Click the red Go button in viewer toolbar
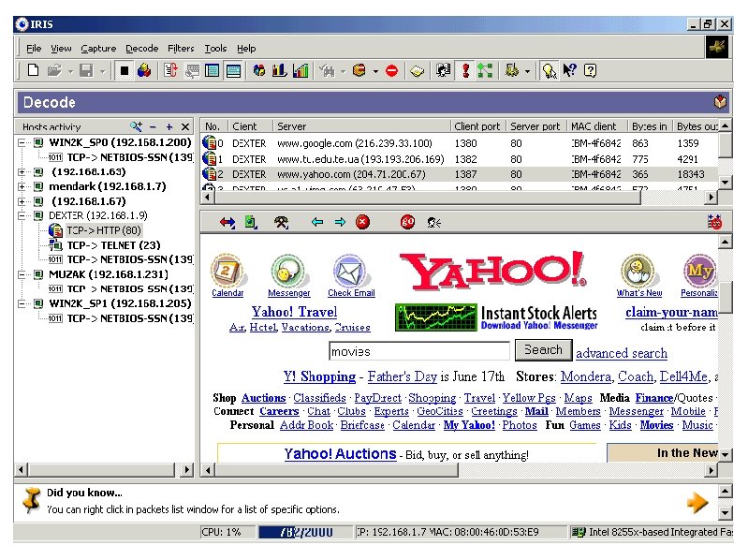The image size is (748, 560). click(x=407, y=222)
